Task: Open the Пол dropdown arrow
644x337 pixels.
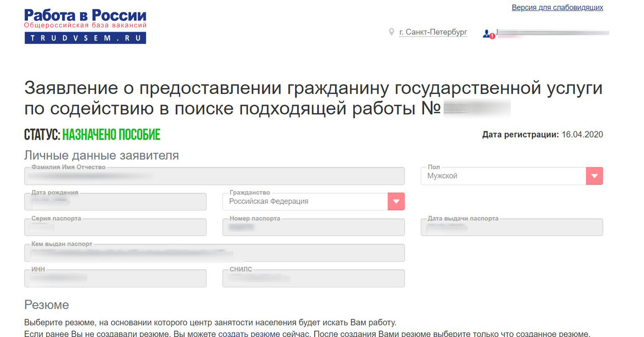Action: point(594,175)
